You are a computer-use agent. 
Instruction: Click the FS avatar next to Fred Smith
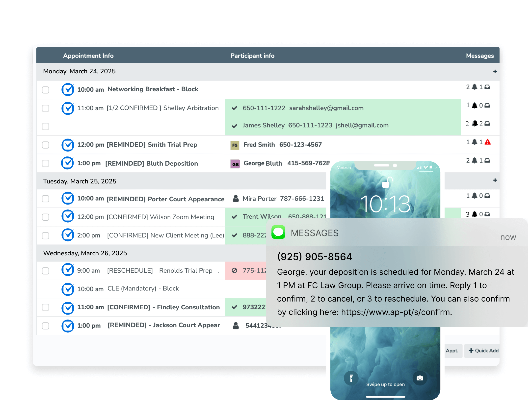235,145
